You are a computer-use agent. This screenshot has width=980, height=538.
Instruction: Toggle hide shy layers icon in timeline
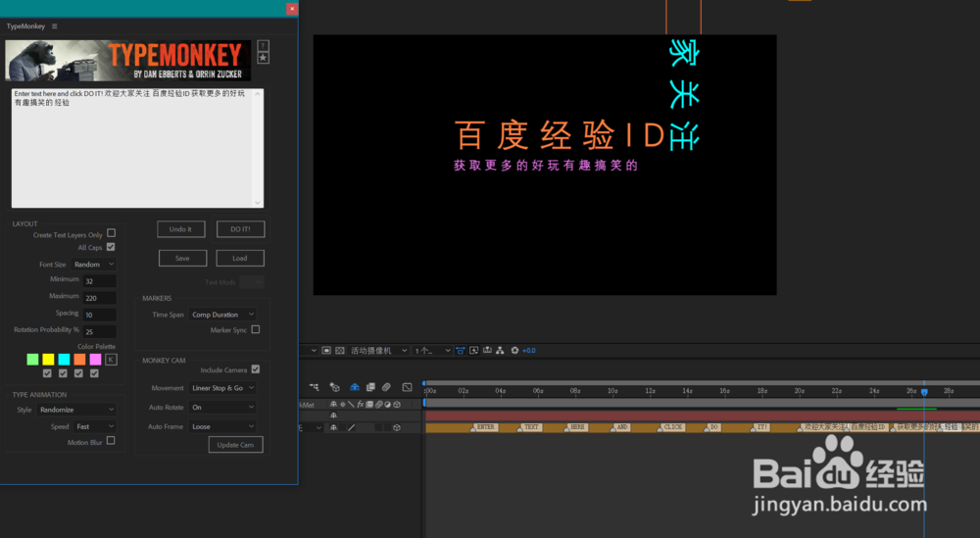click(x=355, y=387)
